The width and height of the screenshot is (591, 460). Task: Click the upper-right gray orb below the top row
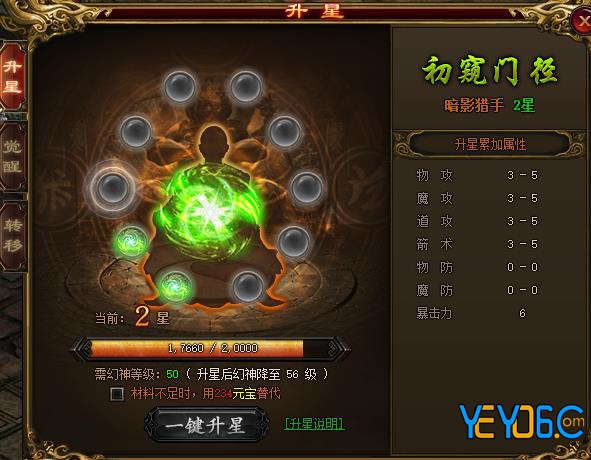285,132
